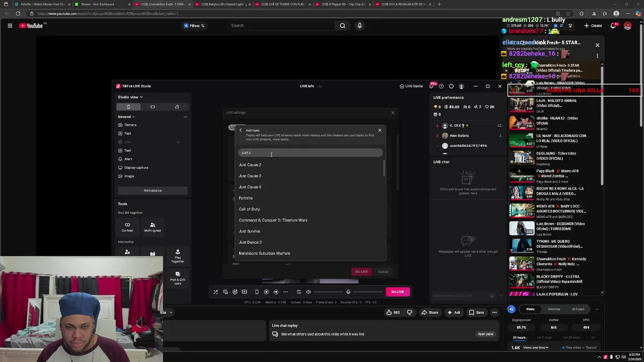Viewport: 644px width, 362px height.
Task: Select the third layout option in Studio view
Action: coord(177,107)
